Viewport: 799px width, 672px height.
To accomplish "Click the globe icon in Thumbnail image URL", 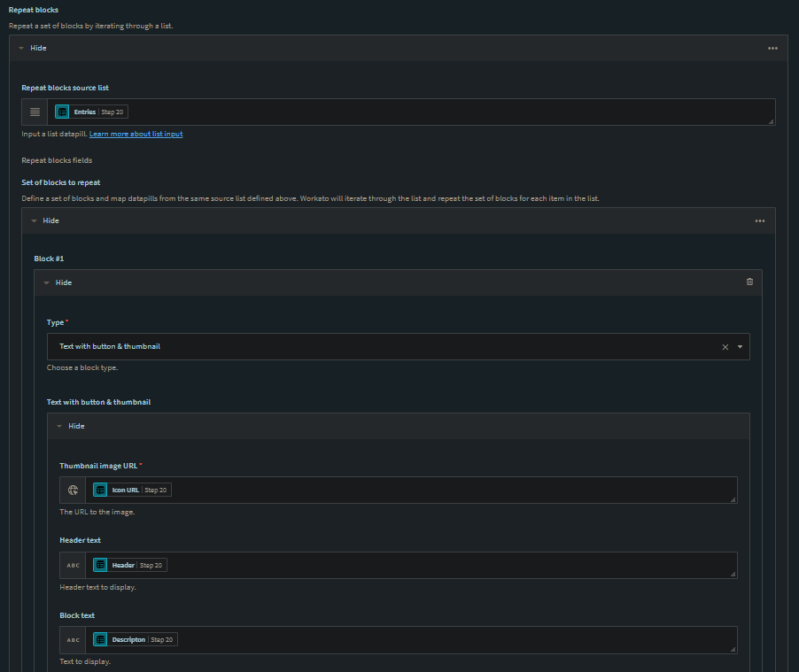I will pyautogui.click(x=73, y=490).
